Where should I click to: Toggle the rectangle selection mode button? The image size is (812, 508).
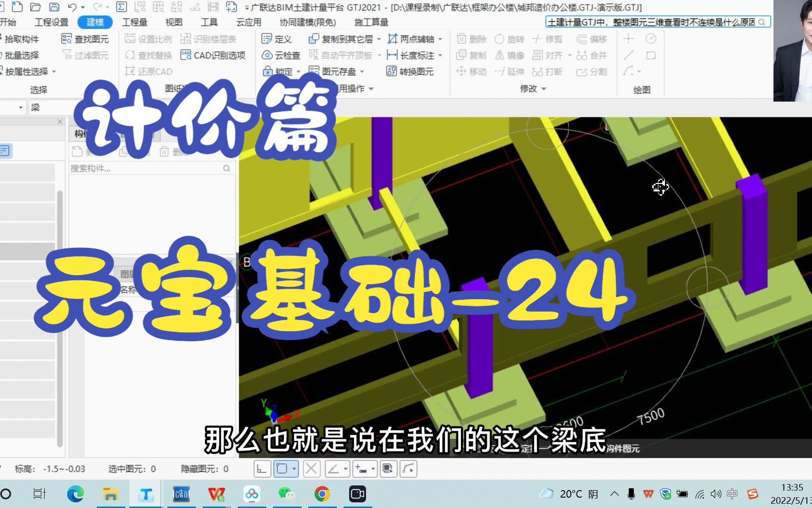pos(282,469)
